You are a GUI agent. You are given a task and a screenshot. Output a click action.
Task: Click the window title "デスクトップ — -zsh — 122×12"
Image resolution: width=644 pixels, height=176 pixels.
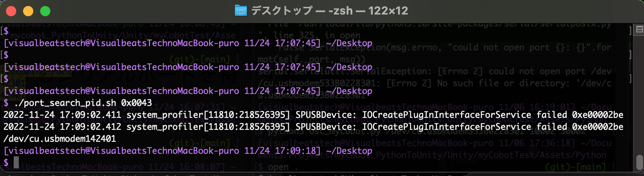click(329, 10)
